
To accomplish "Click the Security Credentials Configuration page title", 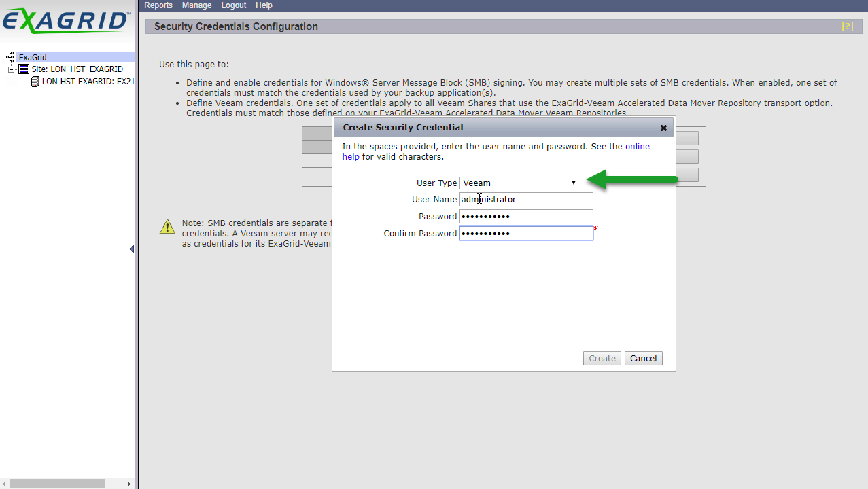I will [236, 26].
